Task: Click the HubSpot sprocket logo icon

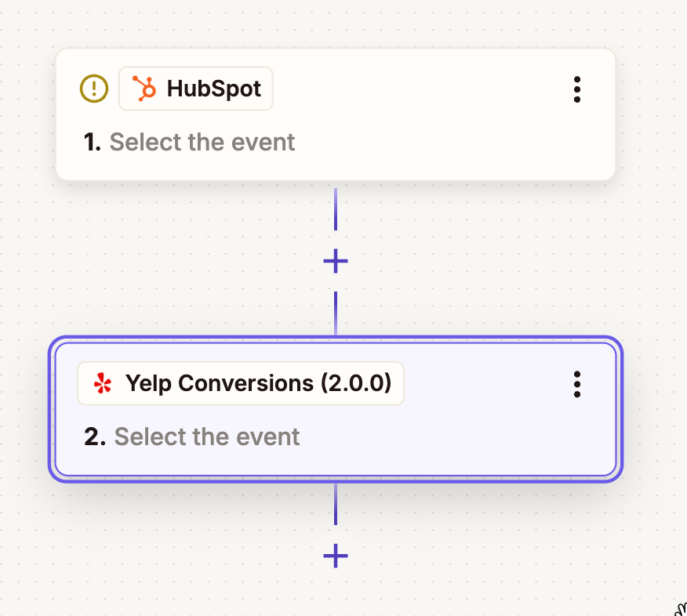Action: click(x=144, y=89)
